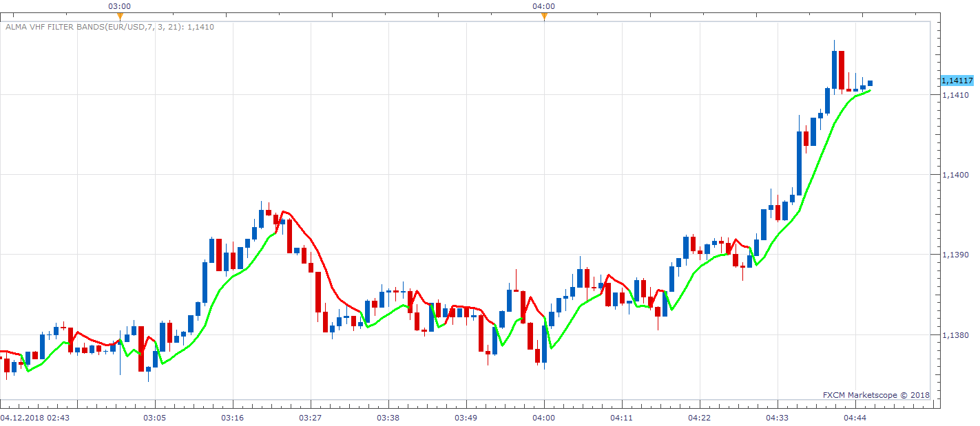Image resolution: width=980 pixels, height=426 pixels.
Task: Click the 04:33 time axis label
Action: click(777, 418)
